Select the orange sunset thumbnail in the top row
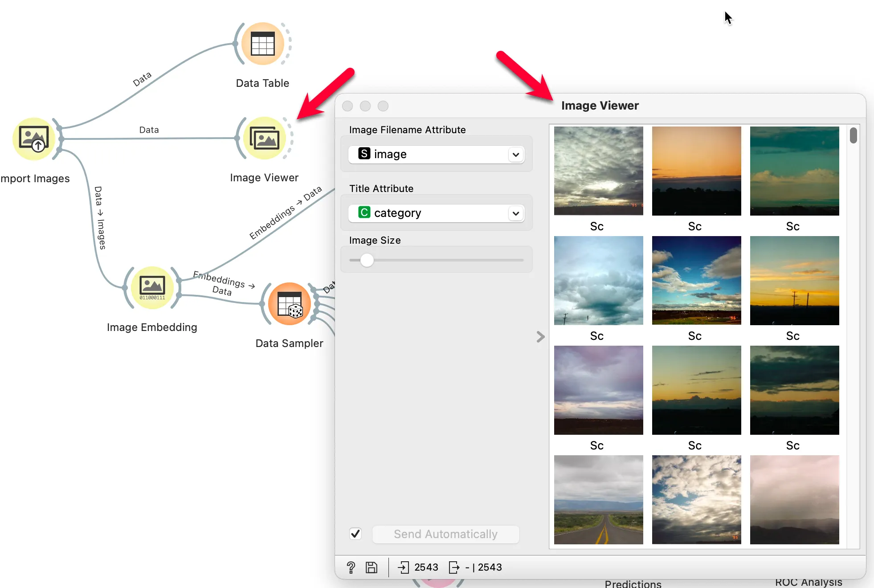 696,171
